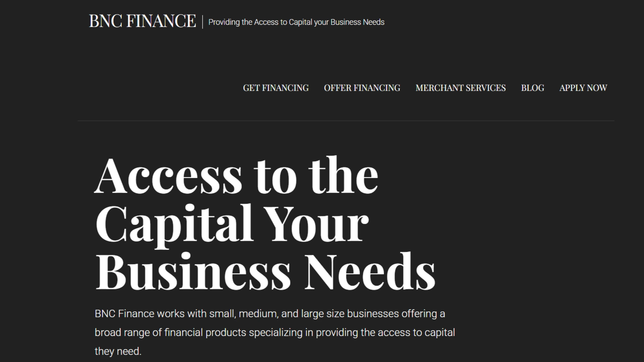Screen dimensions: 644x362
Task: Click the APPLY NOW navigation link
Action: [583, 88]
